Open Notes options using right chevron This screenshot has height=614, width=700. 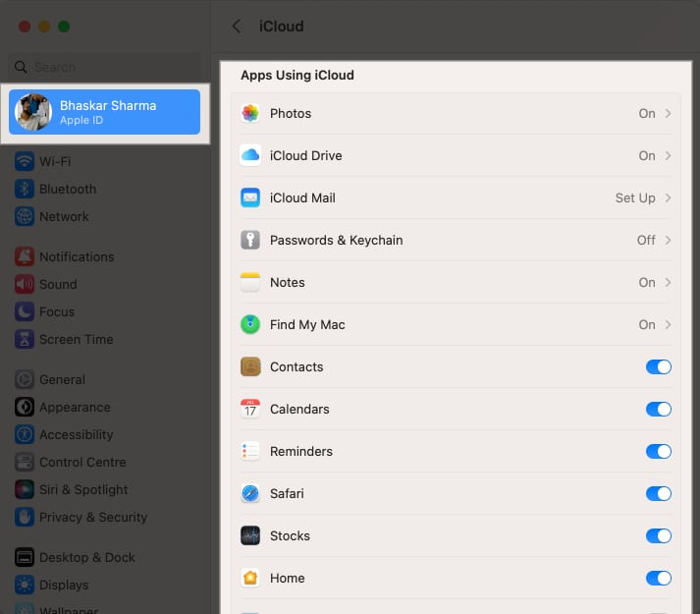668,282
